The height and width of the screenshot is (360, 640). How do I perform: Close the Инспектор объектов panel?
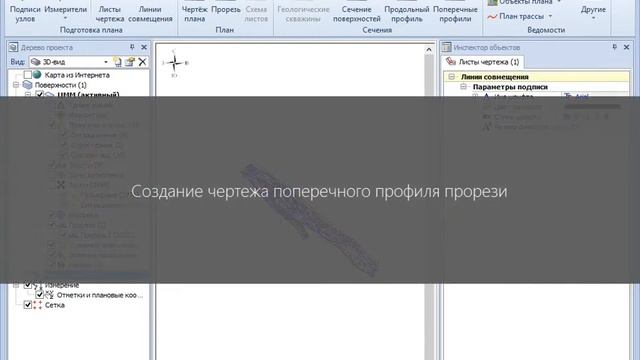(627, 47)
